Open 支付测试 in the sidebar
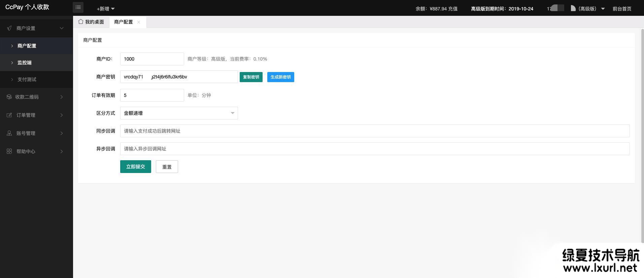This screenshot has width=644, height=278. click(27, 79)
